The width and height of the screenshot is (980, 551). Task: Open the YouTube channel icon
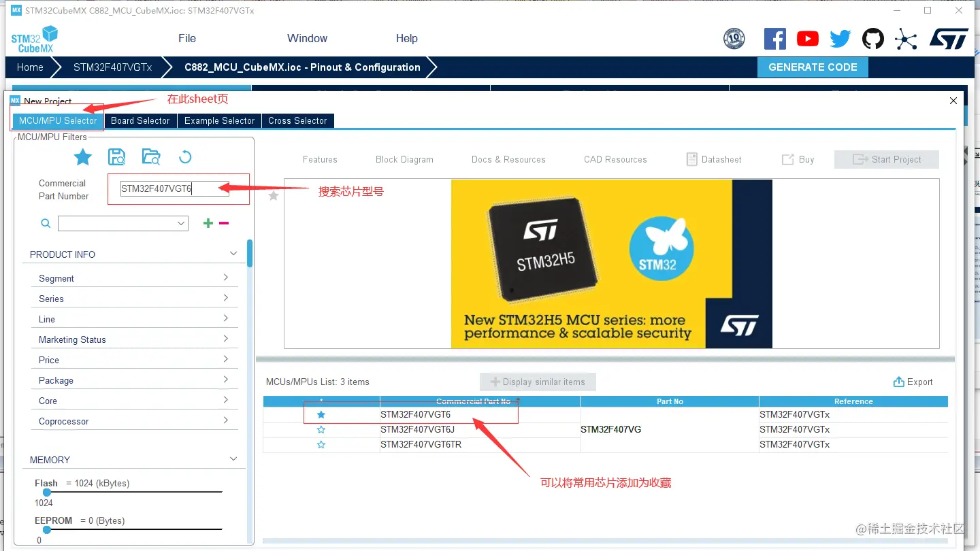pos(808,39)
